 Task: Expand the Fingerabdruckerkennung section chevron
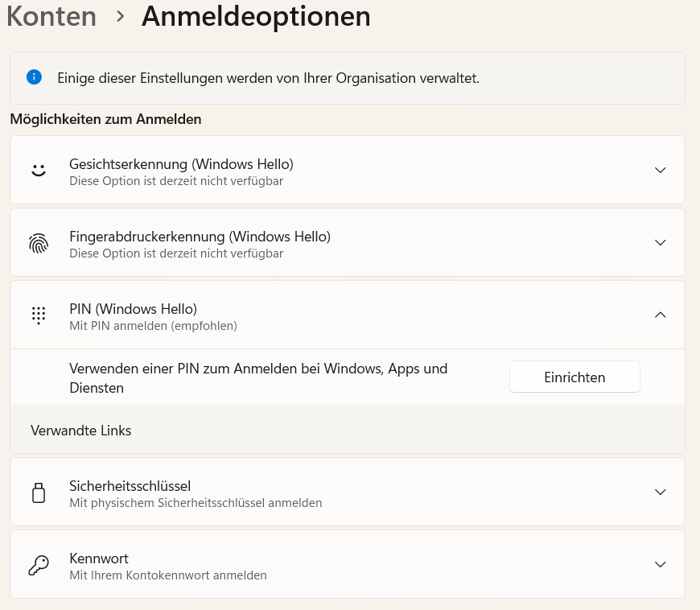pos(660,242)
